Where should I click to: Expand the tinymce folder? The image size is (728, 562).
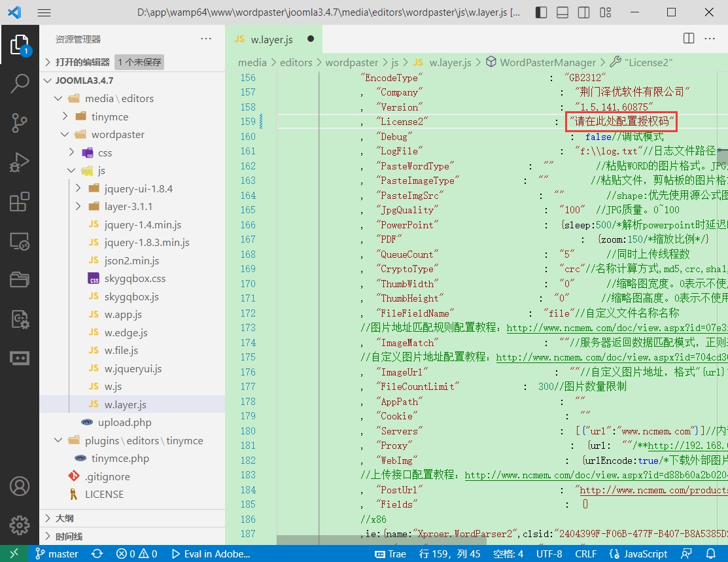click(x=109, y=116)
